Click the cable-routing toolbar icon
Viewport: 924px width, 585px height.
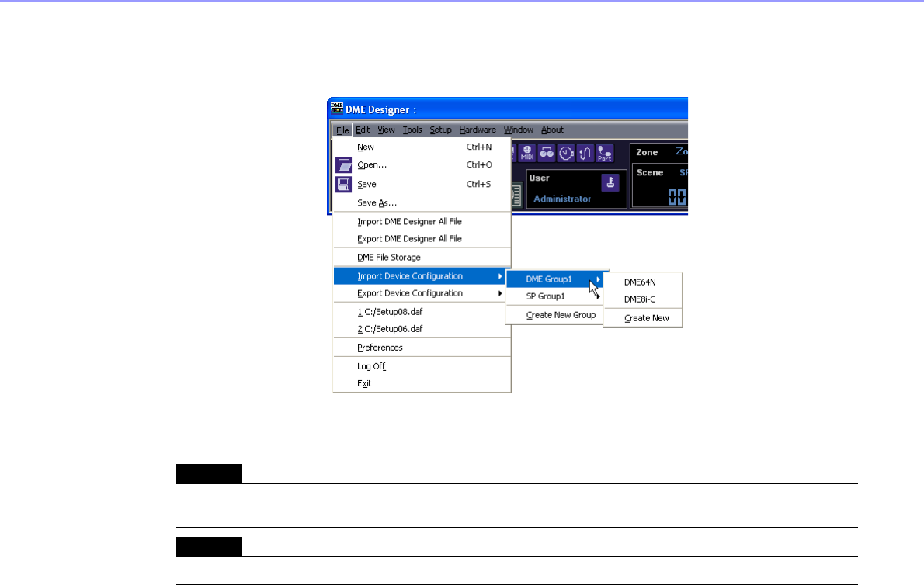(585, 153)
